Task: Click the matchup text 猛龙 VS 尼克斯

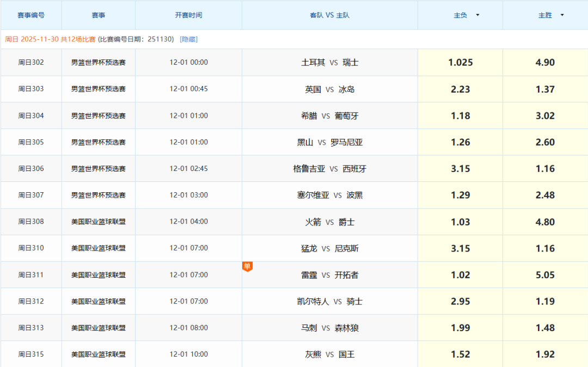Action: 329,248
